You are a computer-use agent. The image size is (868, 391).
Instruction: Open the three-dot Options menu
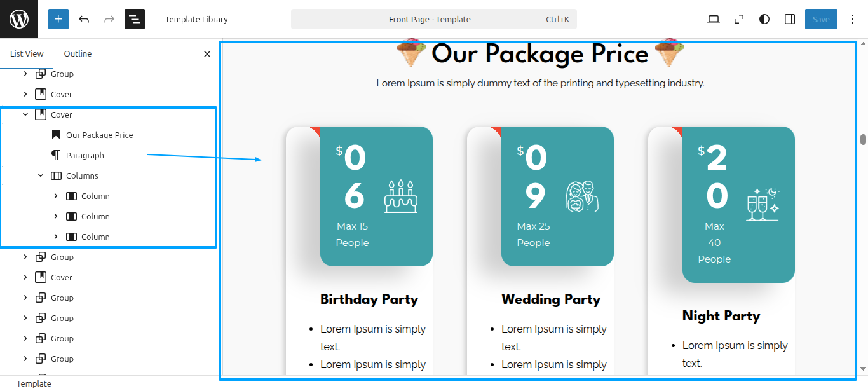853,19
